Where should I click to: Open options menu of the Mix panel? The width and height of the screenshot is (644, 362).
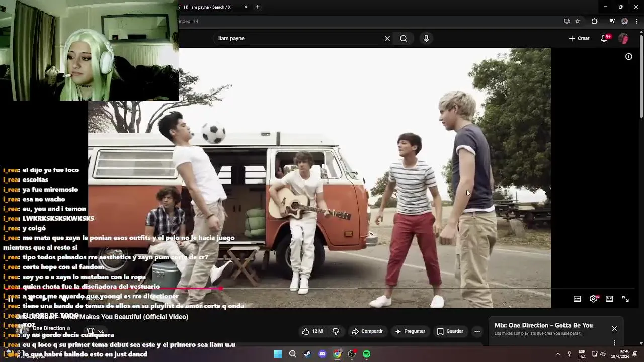click(x=614, y=343)
